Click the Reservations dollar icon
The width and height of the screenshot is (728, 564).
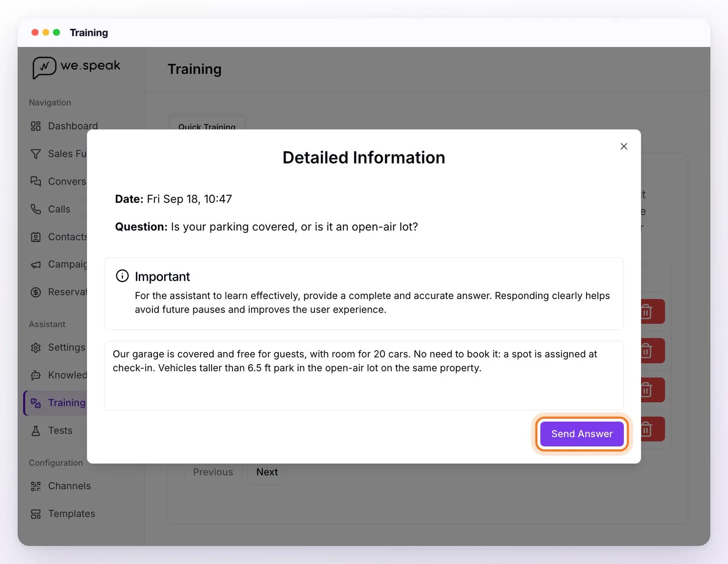pyautogui.click(x=35, y=292)
